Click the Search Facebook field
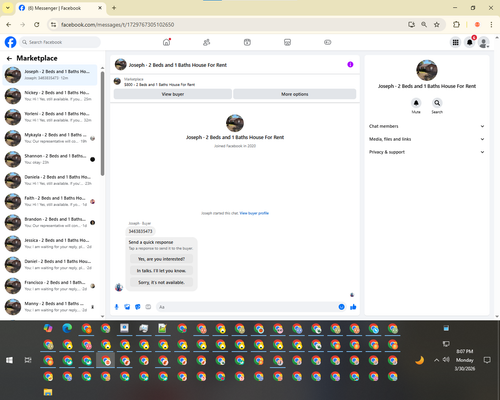The width and height of the screenshot is (500, 400). tap(60, 42)
